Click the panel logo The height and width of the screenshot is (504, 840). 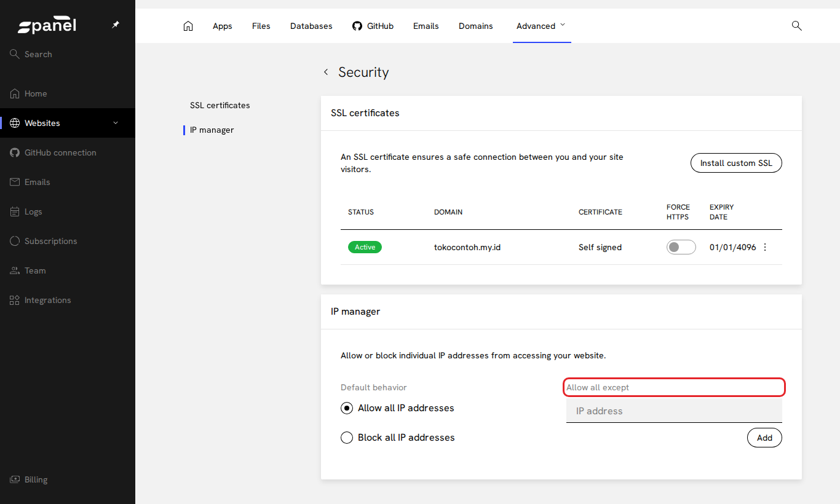(x=47, y=26)
